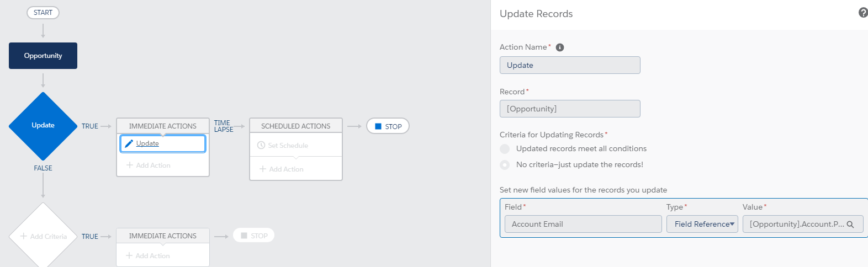Click the clock icon for Set Schedule
The image size is (868, 267).
click(261, 145)
